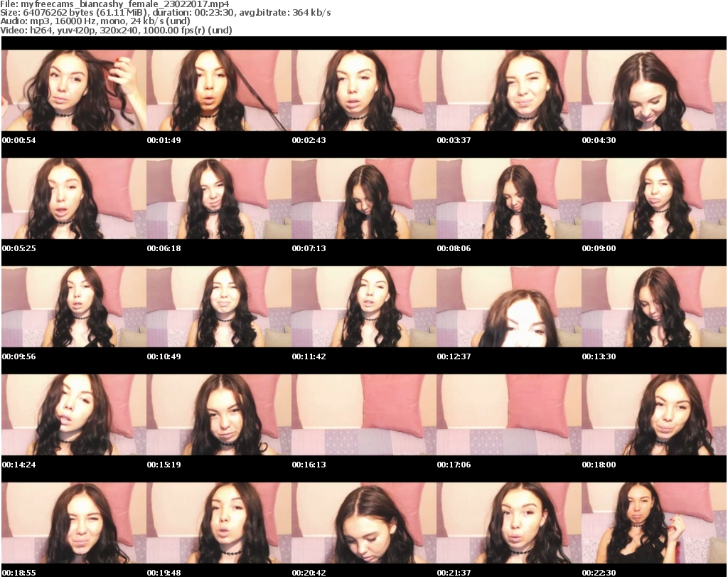Screen dimensions: 728x577
Task: Click the frame thumbnail at 00:09:56
Action: [x=74, y=307]
